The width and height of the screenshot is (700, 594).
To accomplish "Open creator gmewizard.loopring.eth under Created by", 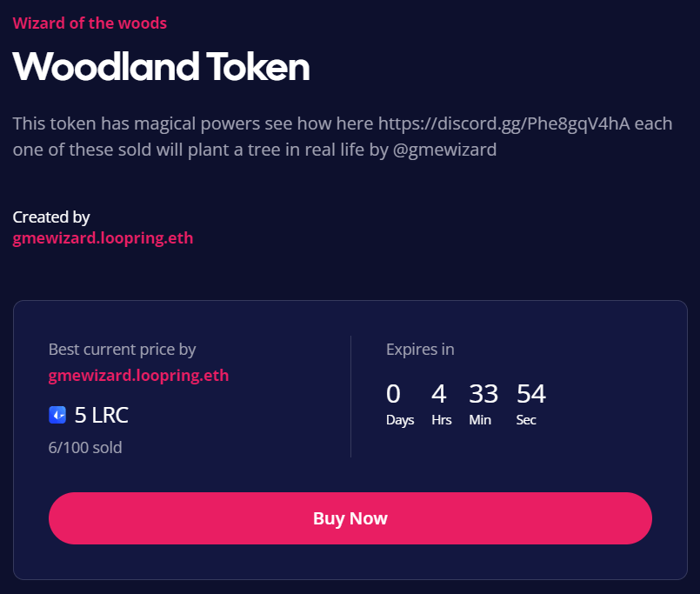I will pyautogui.click(x=103, y=237).
